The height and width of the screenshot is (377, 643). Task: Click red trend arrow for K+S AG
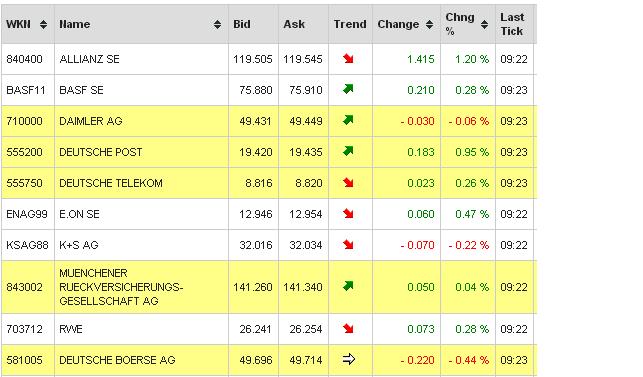(x=348, y=245)
